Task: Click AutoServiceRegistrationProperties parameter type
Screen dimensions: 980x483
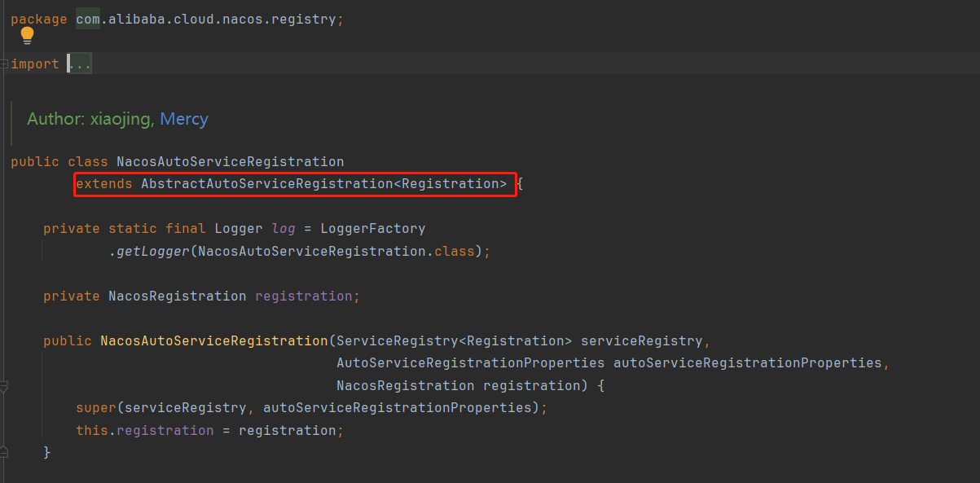Action: [x=470, y=362]
